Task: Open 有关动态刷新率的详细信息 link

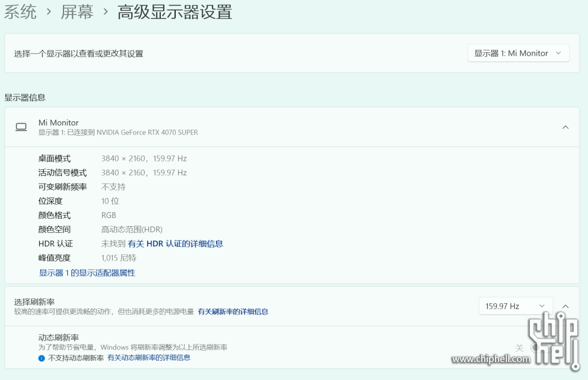Action: [x=149, y=358]
